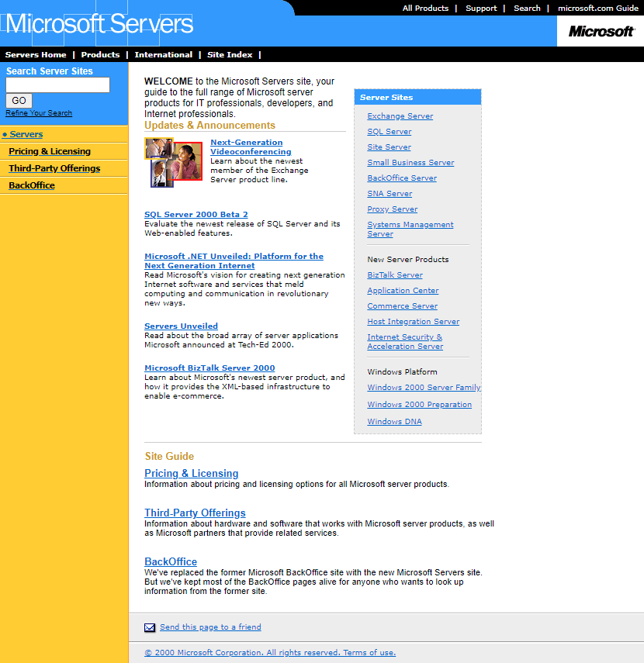Click Send this page to a friend
This screenshot has height=663, width=644.
210,627
